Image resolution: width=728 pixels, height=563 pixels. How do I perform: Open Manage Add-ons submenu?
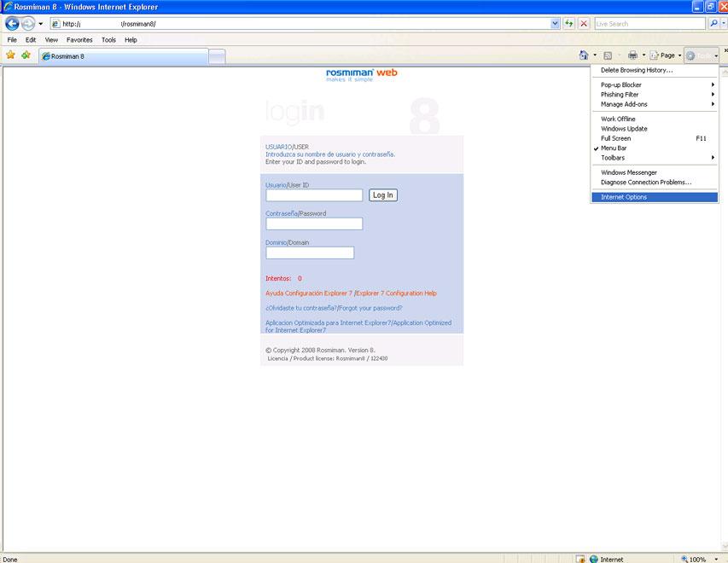(x=655, y=104)
